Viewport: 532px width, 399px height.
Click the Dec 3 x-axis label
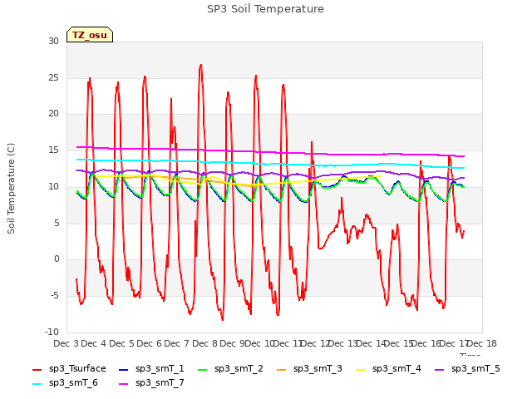click(66, 343)
